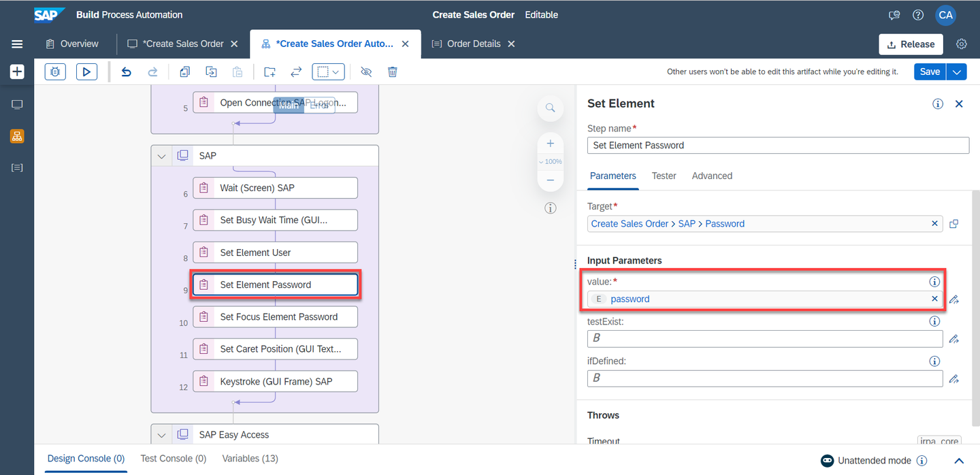This screenshot has height=475, width=980.
Task: Open the Variables (13) console tab
Action: pyautogui.click(x=250, y=459)
